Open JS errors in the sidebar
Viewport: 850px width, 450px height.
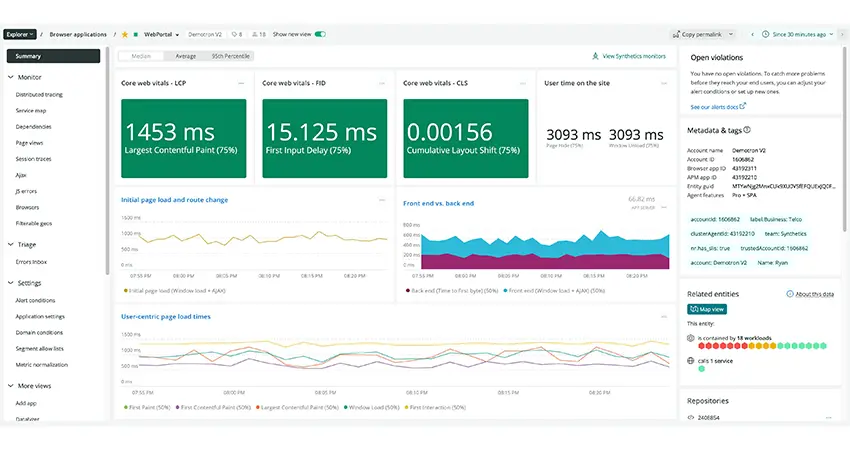pos(26,191)
